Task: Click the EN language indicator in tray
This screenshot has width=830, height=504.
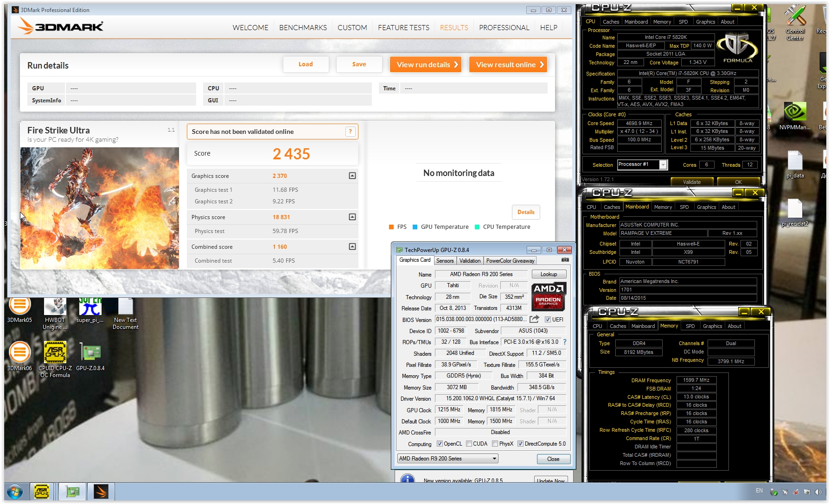Action: (x=759, y=491)
